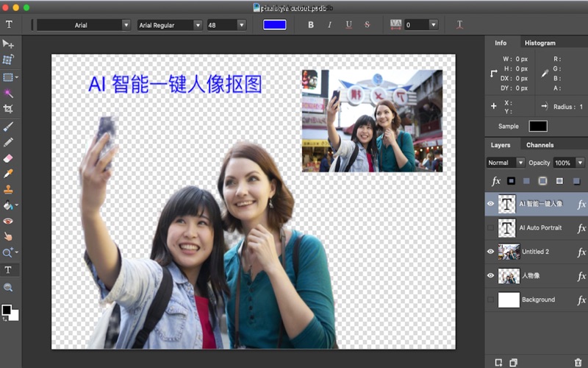Delete layer using the trash icon

coord(577,362)
